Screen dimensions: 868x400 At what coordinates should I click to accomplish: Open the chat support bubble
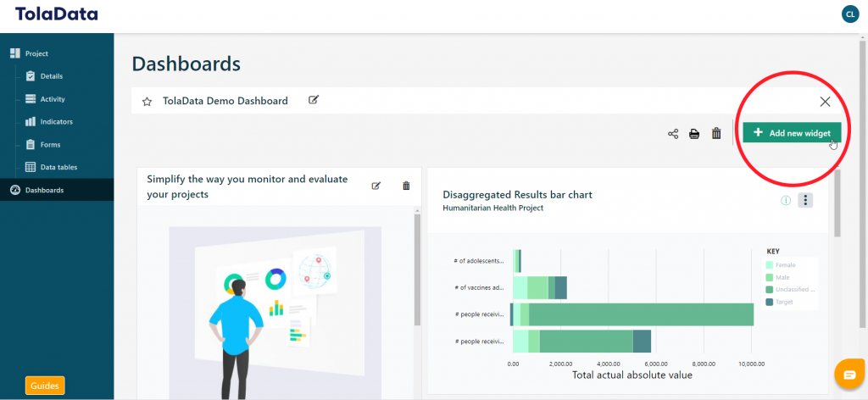tap(849, 375)
